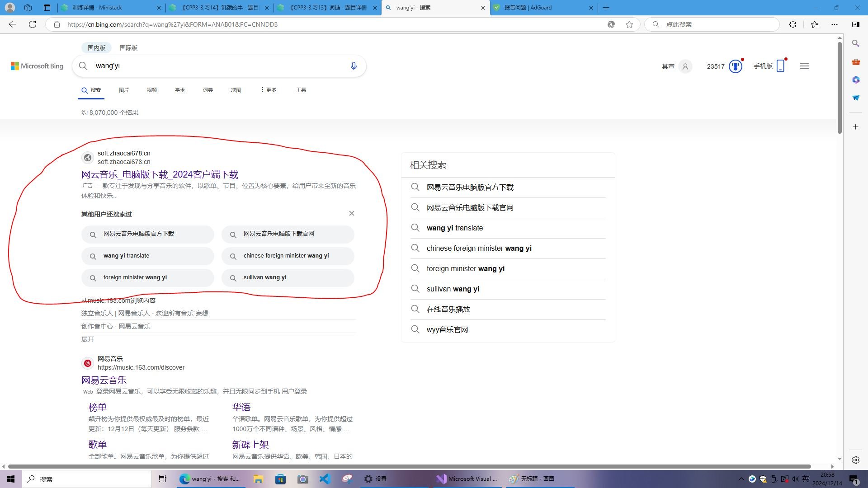
Task: Open the 学术 search tab
Action: pyautogui.click(x=180, y=90)
